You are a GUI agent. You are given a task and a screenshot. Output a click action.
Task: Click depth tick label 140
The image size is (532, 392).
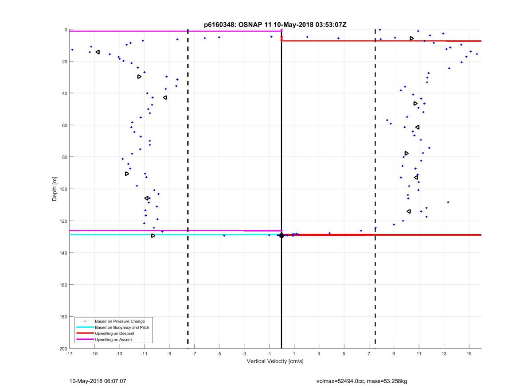point(63,253)
